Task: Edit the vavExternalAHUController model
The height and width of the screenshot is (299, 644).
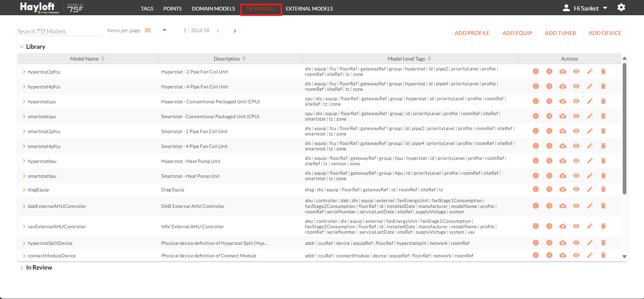Action: pyautogui.click(x=590, y=226)
